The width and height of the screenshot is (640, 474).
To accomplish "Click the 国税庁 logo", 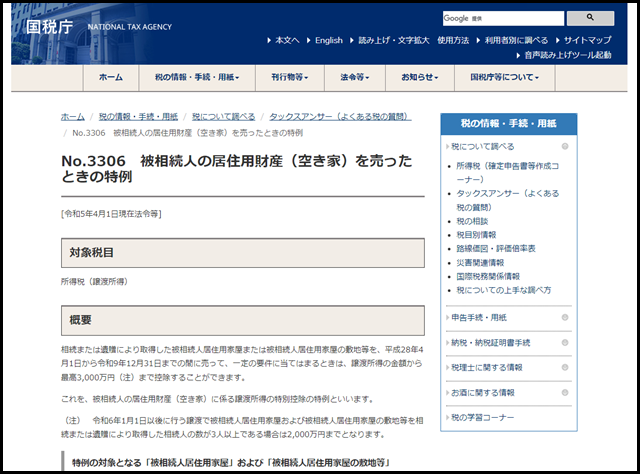I will 49,27.
